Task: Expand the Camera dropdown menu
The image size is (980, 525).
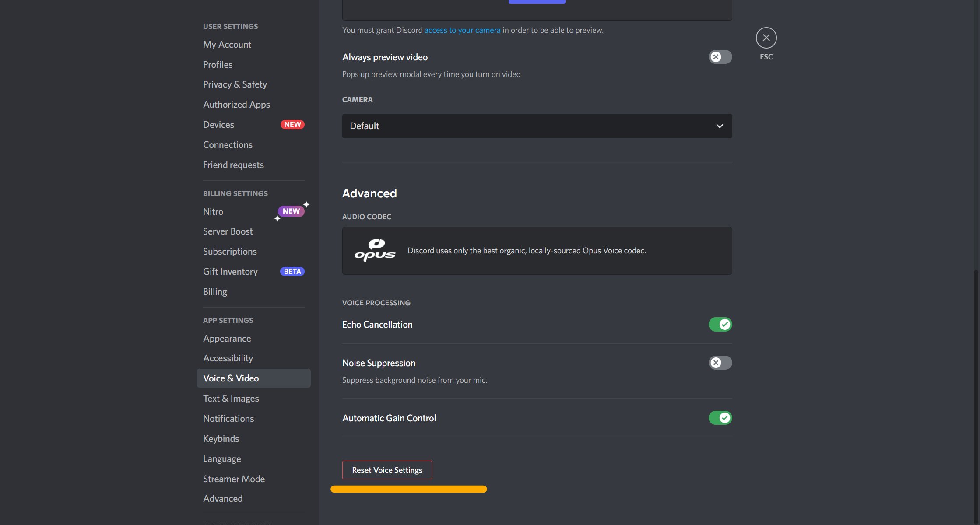Action: tap(537, 126)
